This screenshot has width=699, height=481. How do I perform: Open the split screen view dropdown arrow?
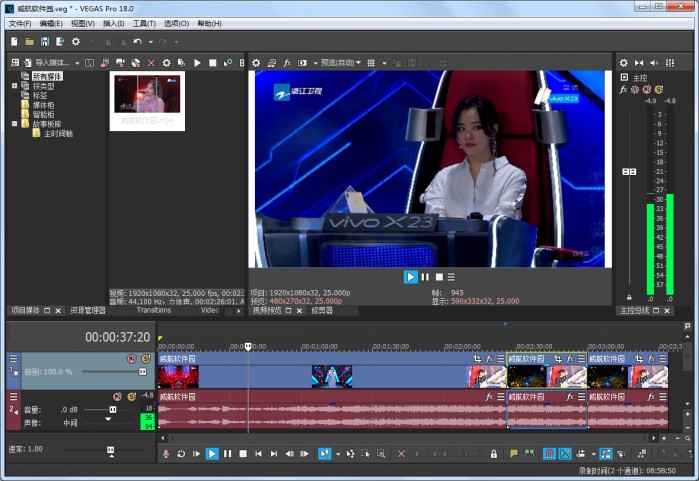315,63
